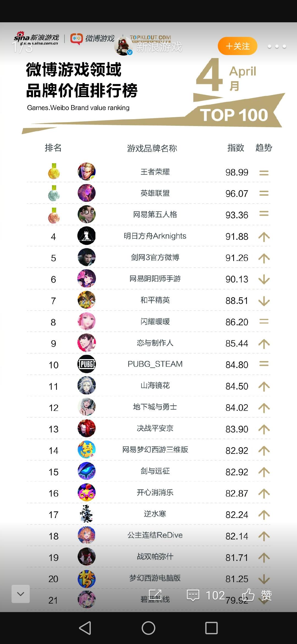This screenshot has width=297, height=644.
Task: Tap the 王者荣耀 game avatar
Action: coord(87,171)
